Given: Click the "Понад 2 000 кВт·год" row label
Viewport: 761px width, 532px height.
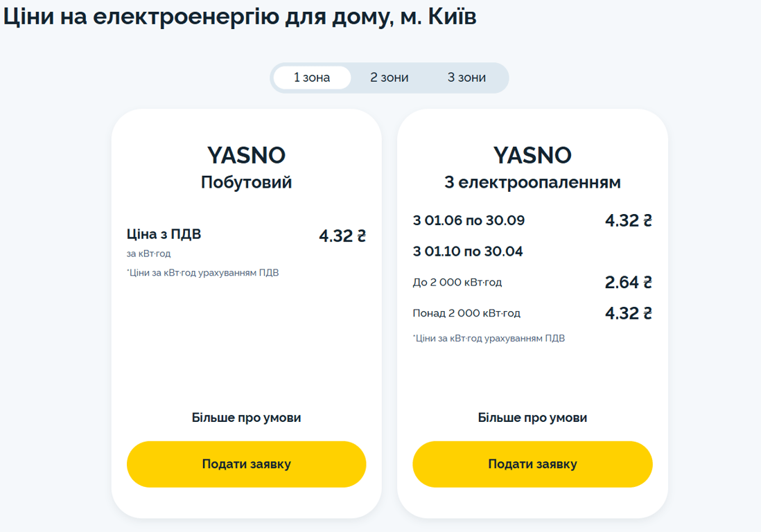Looking at the screenshot, I should pyautogui.click(x=466, y=313).
